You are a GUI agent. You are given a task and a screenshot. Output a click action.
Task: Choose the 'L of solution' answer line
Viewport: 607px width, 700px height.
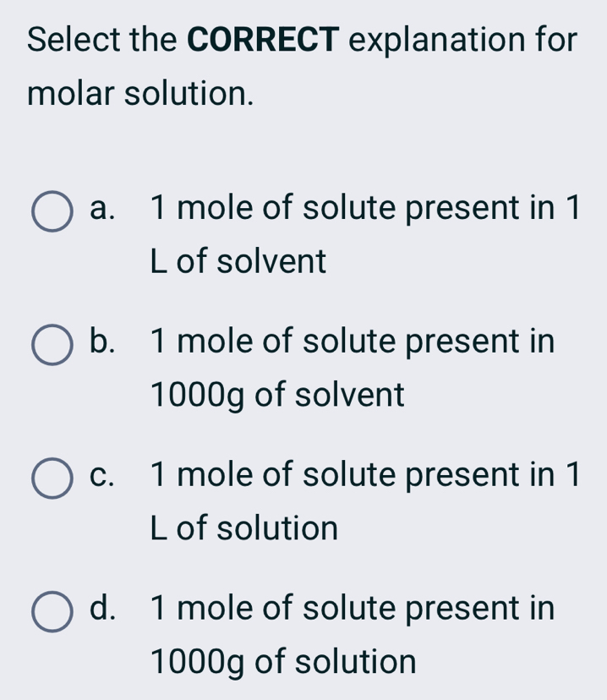(244, 528)
